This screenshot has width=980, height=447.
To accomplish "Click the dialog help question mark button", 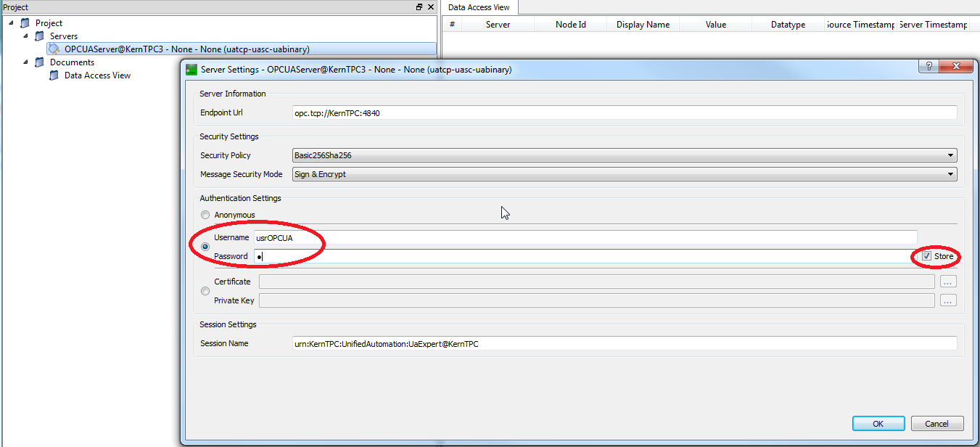I will (928, 67).
